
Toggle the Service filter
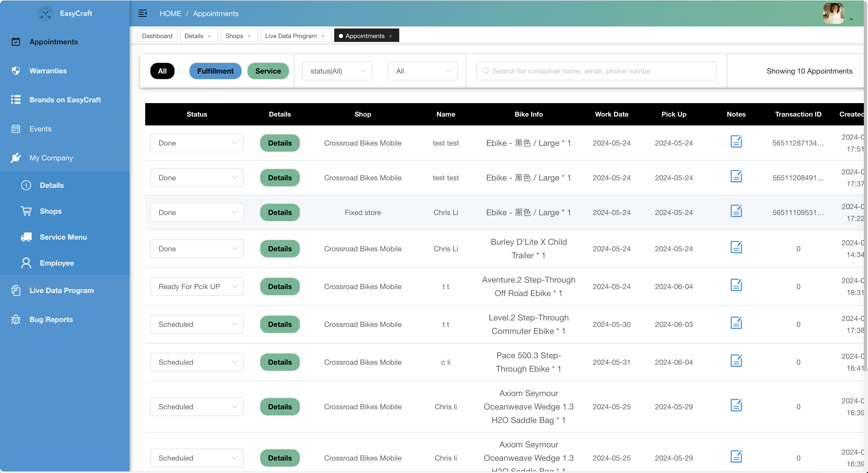[268, 71]
